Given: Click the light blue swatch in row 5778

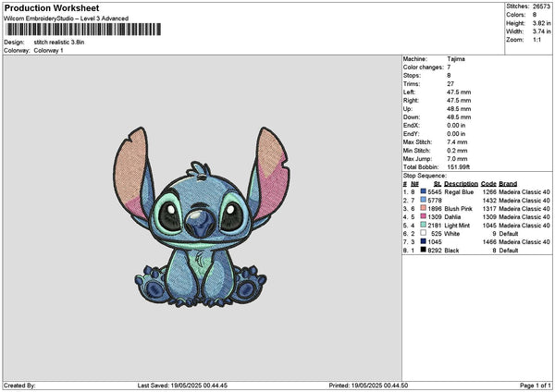Looking at the screenshot, I should [x=423, y=200].
